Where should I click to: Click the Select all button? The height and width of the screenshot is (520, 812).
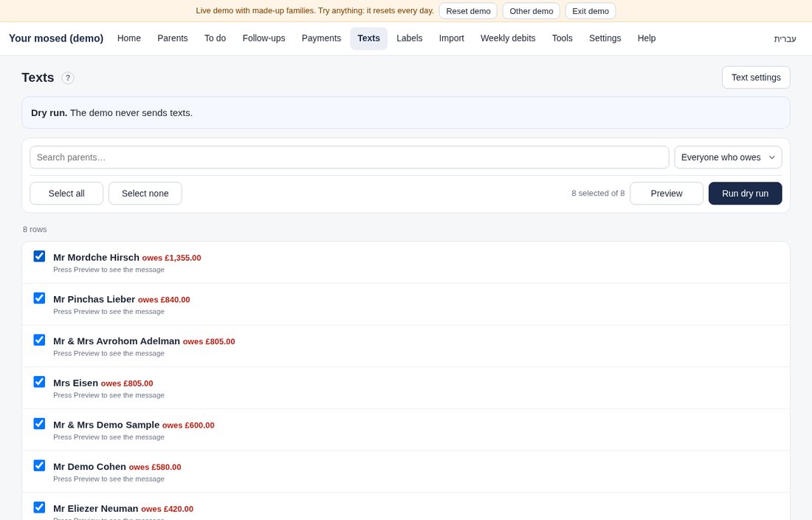[66, 194]
